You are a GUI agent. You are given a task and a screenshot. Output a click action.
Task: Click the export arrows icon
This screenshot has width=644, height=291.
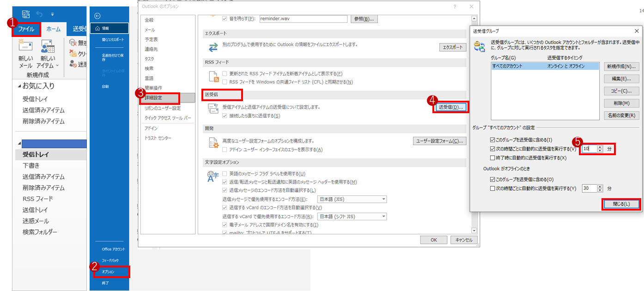(213, 47)
